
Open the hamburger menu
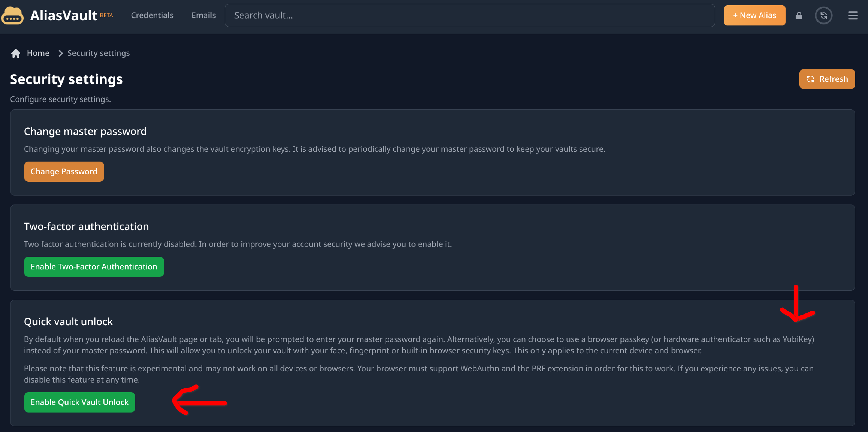click(x=853, y=15)
